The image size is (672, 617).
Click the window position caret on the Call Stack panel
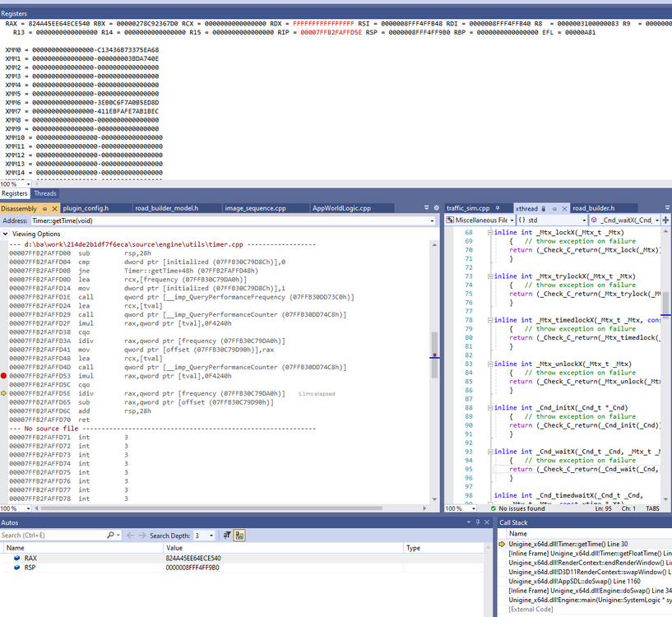click(469, 522)
